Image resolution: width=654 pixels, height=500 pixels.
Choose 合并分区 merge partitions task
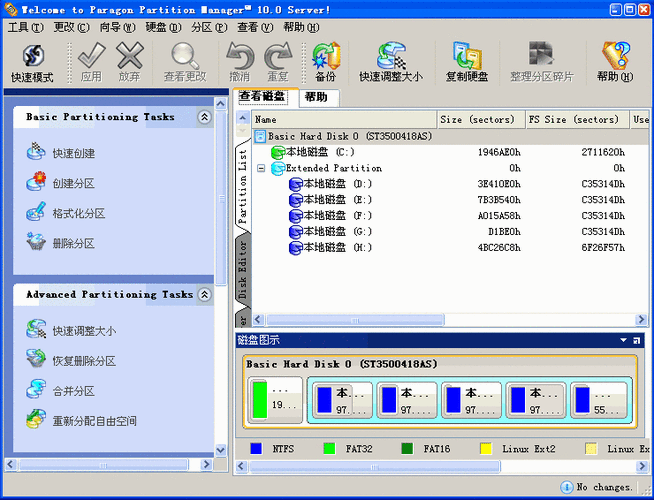click(x=61, y=391)
